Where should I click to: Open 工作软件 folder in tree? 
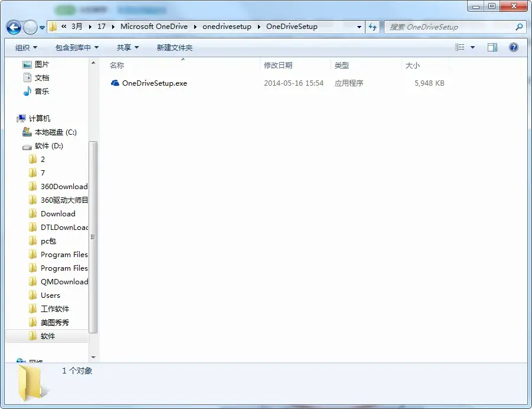[55, 309]
